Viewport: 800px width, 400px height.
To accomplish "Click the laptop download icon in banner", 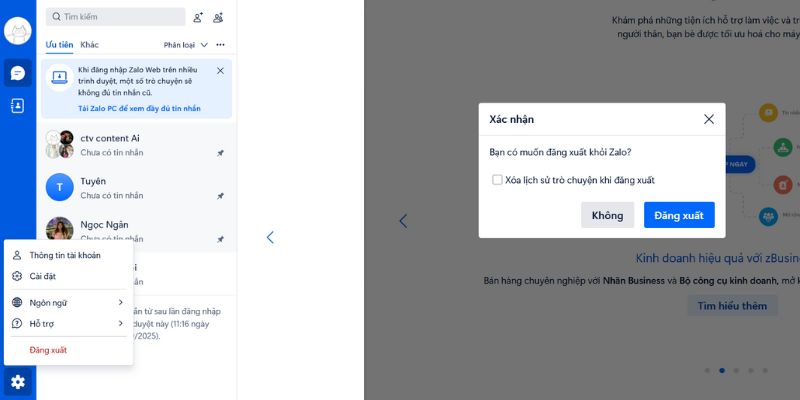I will [x=60, y=78].
